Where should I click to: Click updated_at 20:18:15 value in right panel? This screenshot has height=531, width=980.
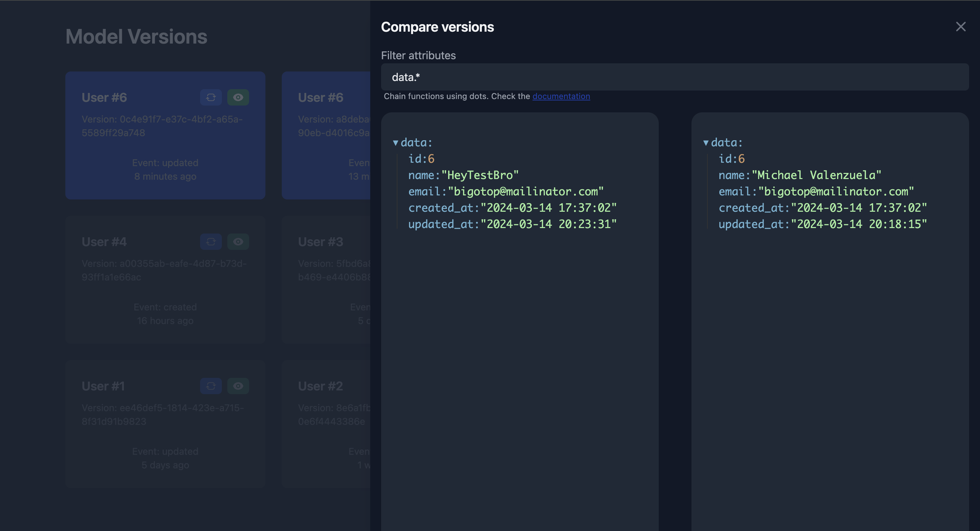[x=859, y=224]
